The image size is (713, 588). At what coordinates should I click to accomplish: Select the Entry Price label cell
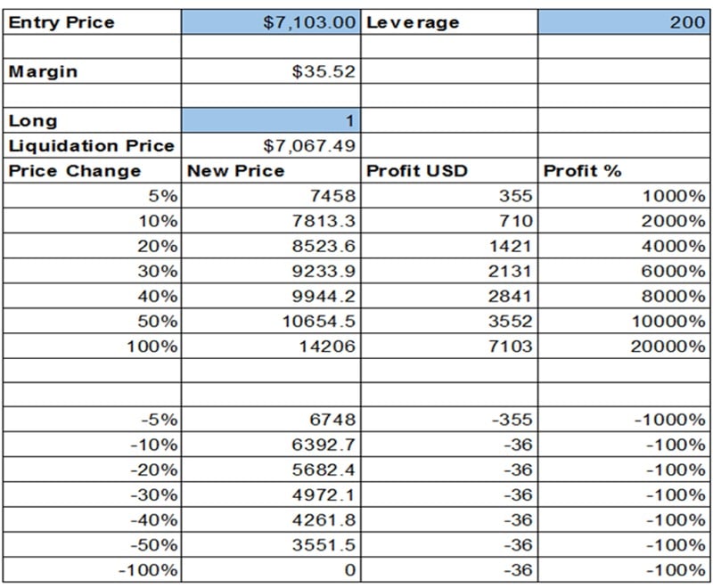pos(92,22)
